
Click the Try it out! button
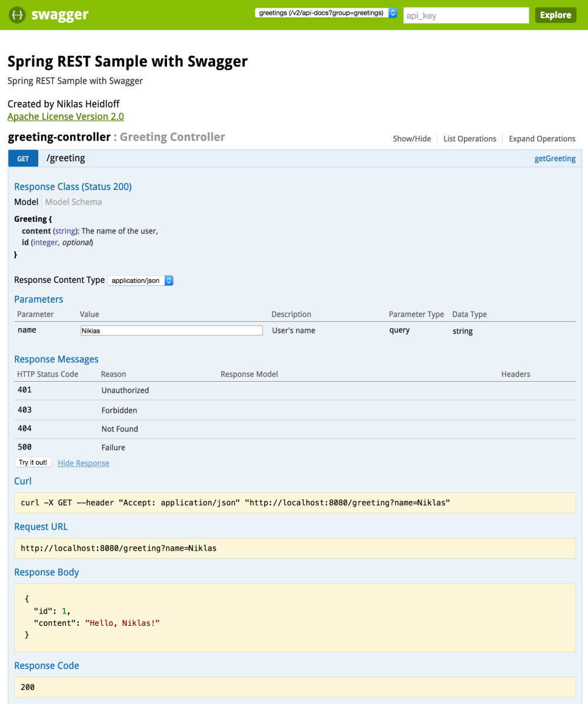(33, 462)
